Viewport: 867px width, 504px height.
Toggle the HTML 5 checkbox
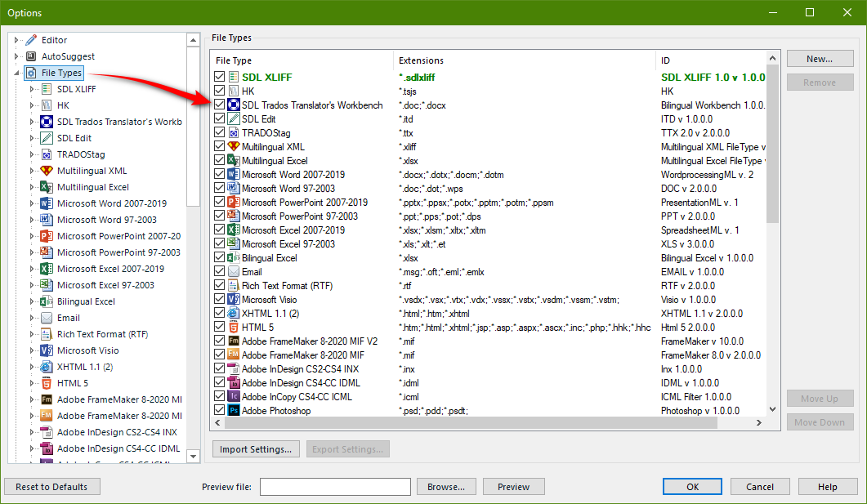coord(220,327)
